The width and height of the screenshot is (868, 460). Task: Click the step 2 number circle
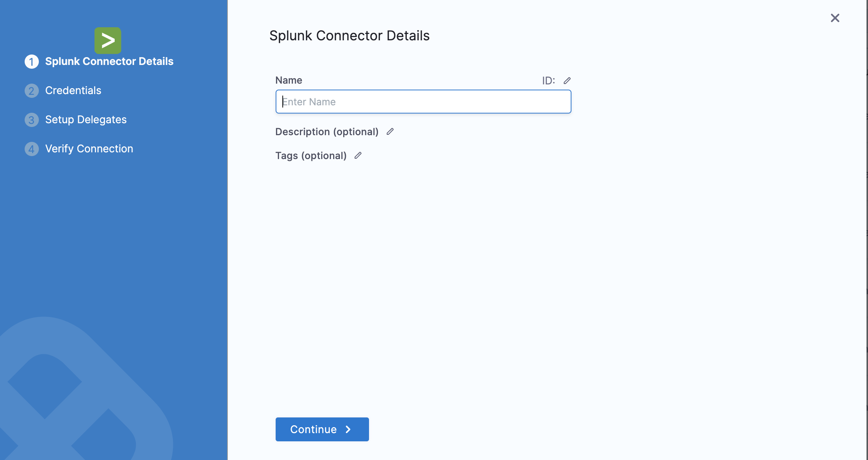point(32,91)
